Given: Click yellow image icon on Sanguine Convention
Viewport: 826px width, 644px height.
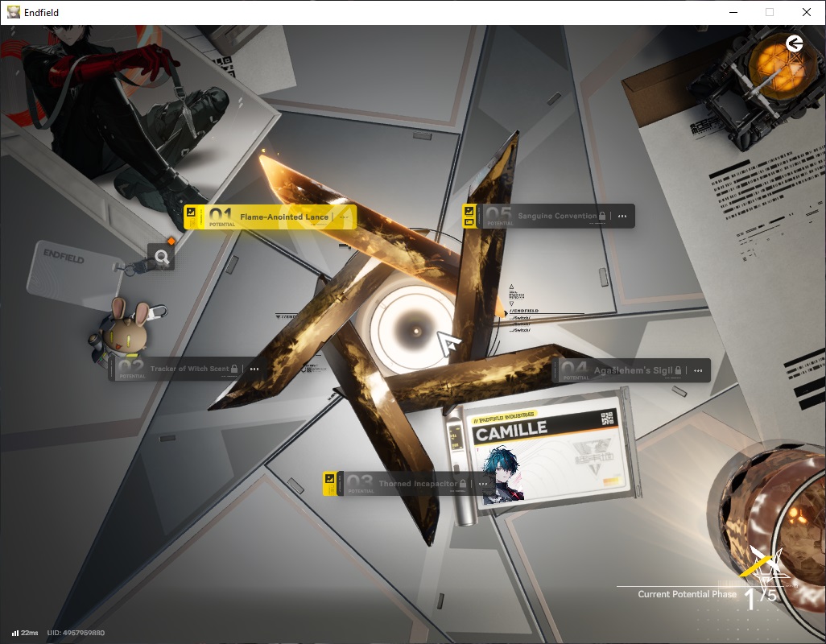Looking at the screenshot, I should click(x=469, y=211).
